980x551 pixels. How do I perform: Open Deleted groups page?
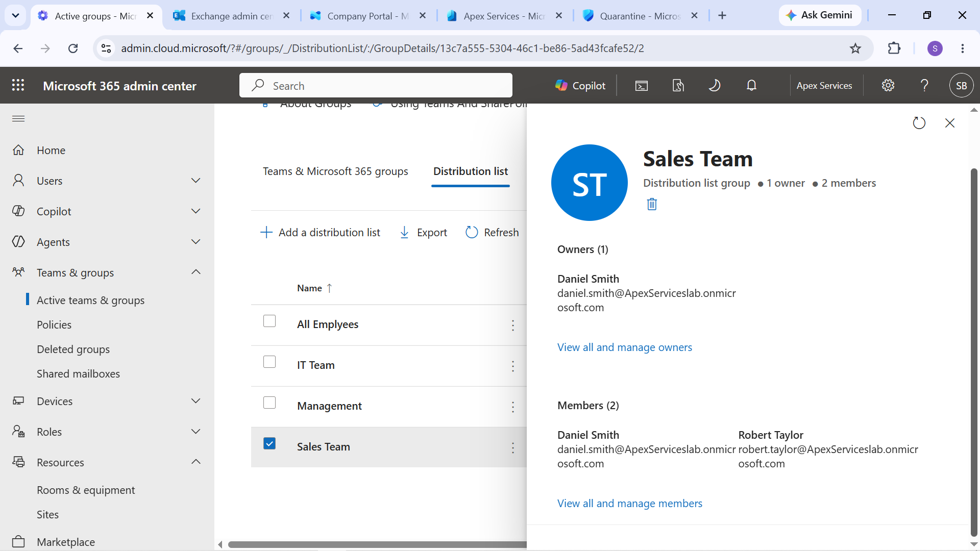73,349
